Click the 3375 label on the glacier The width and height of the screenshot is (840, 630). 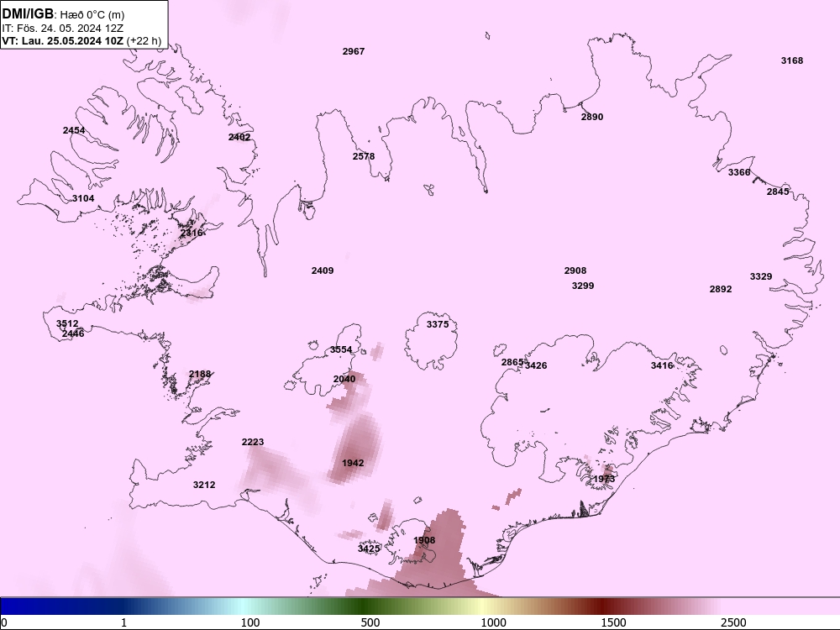pyautogui.click(x=438, y=324)
